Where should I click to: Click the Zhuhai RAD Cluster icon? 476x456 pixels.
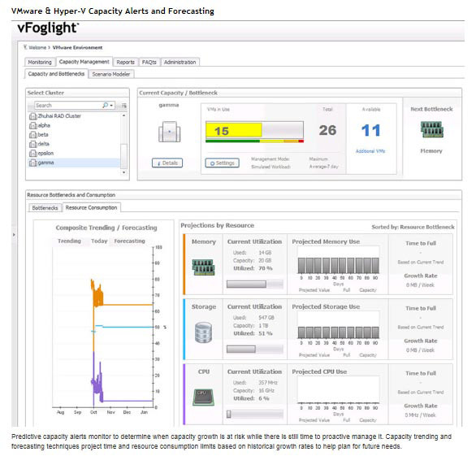tap(32, 116)
